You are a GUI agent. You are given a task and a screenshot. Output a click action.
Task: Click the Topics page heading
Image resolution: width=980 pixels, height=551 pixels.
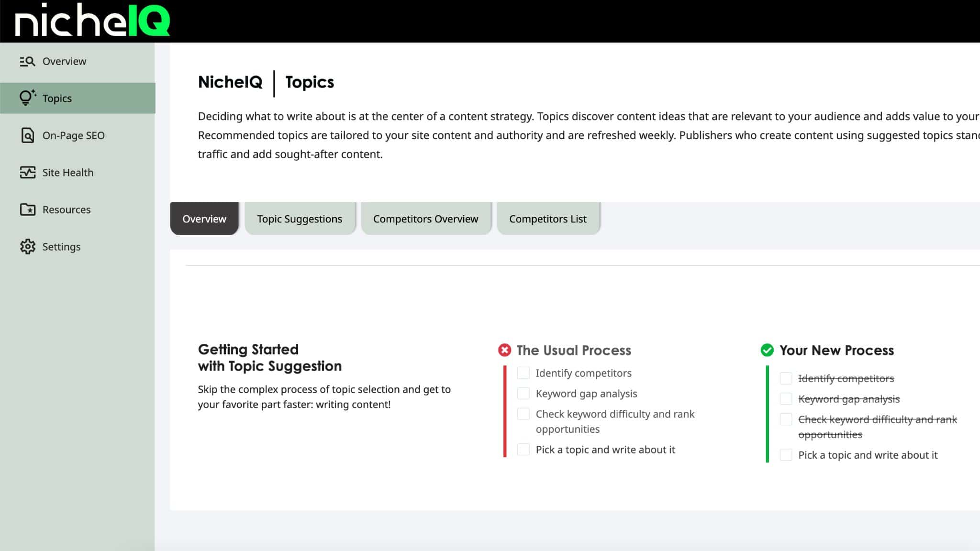click(310, 82)
